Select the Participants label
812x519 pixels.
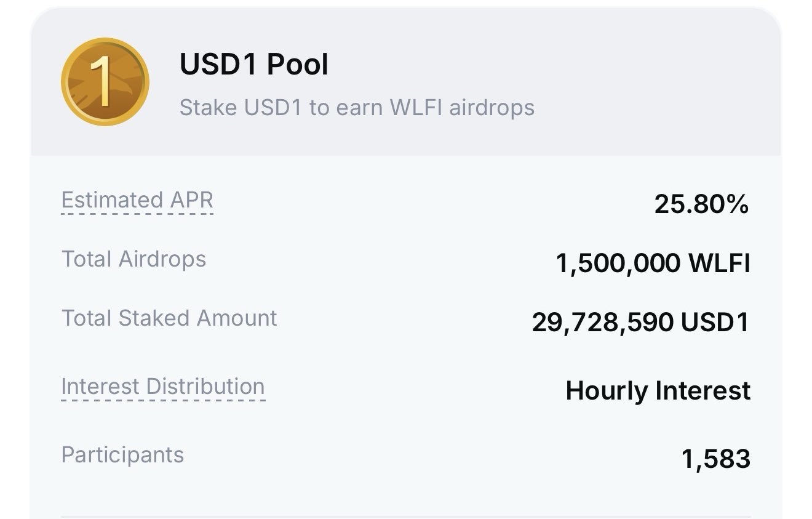pyautogui.click(x=122, y=455)
